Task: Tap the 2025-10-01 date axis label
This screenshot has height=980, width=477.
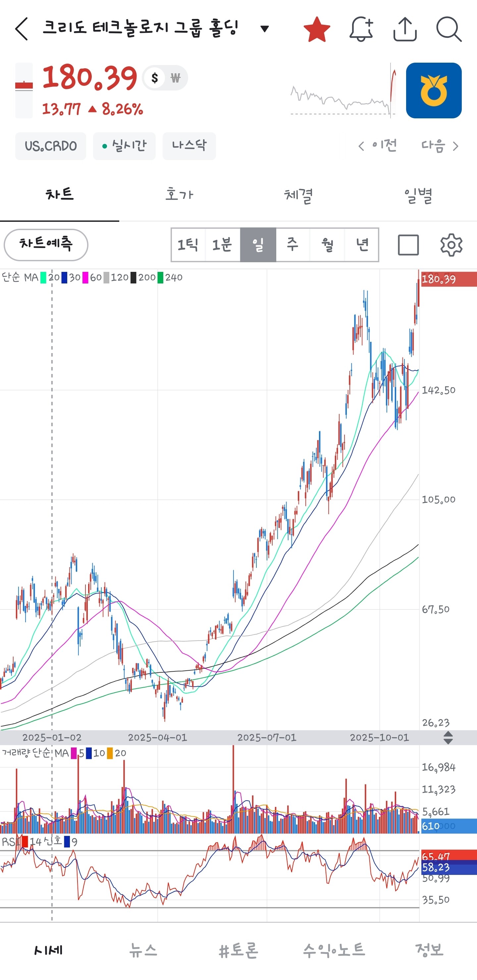Action: (379, 737)
